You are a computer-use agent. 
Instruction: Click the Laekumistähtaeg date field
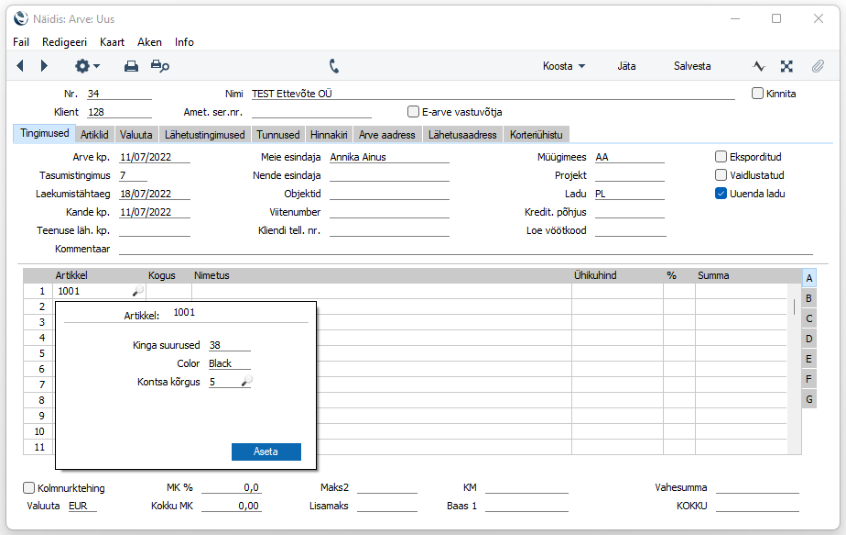tap(154, 194)
